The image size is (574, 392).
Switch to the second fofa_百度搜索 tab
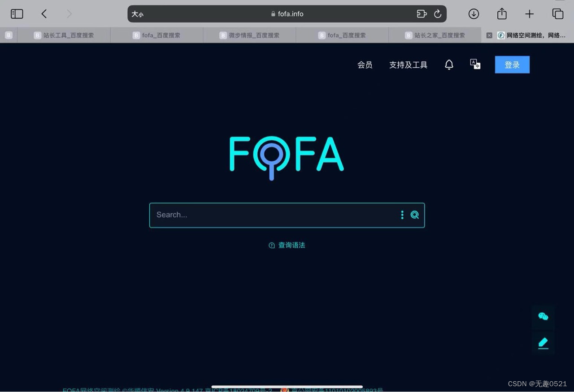pyautogui.click(x=342, y=35)
